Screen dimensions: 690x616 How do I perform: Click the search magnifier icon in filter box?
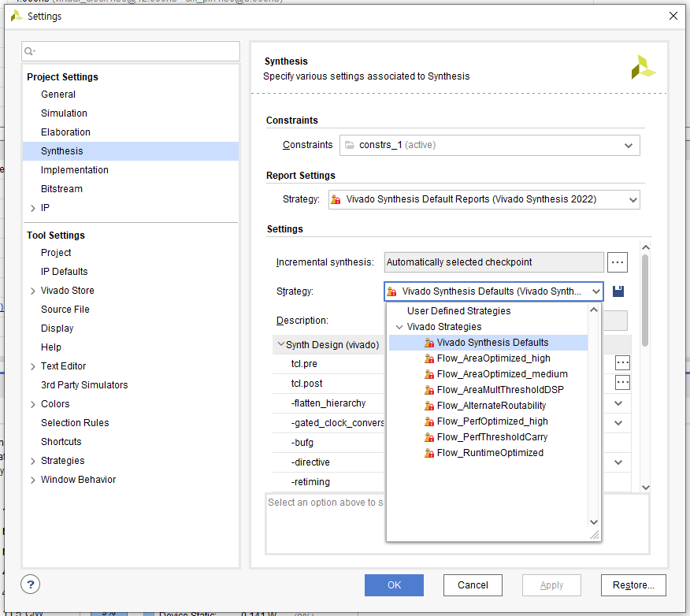point(29,51)
